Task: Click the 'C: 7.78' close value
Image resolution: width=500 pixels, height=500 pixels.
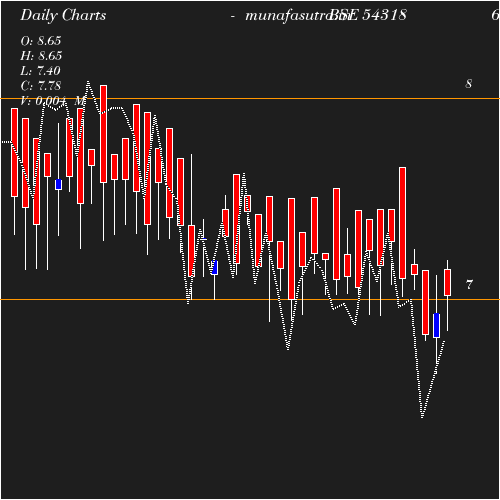Action: pos(41,86)
